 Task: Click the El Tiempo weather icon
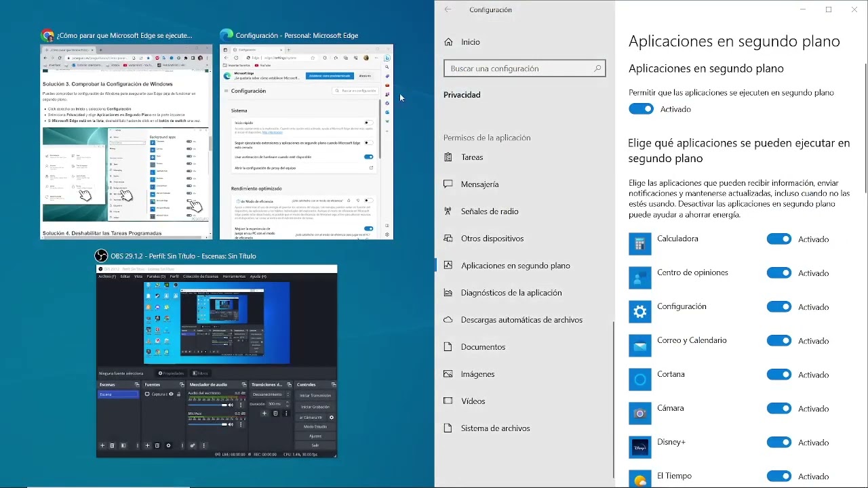[640, 479]
